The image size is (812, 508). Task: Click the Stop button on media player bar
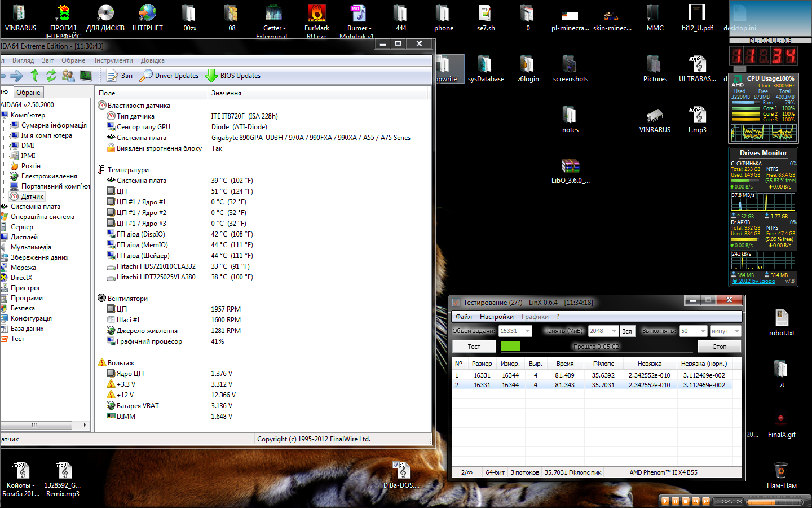pyautogui.click(x=686, y=501)
